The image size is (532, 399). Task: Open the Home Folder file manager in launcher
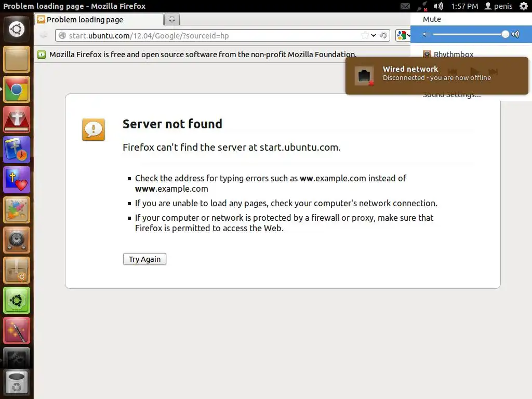click(17, 59)
